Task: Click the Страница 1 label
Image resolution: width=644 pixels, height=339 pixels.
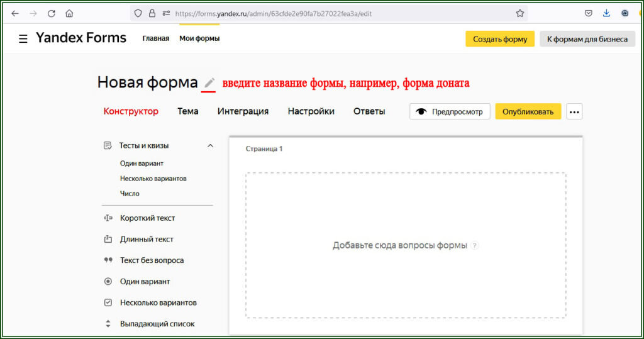Action: click(x=264, y=149)
